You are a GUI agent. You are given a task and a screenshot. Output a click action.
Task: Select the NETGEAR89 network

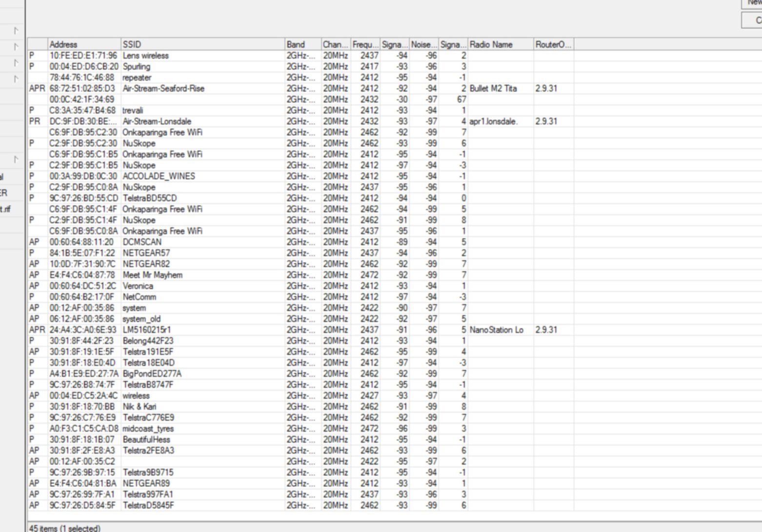coord(146,483)
